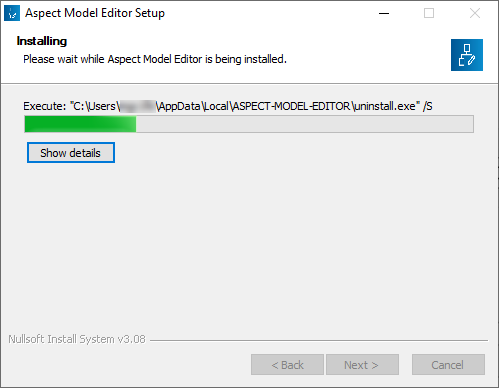Minimize the Aspect Model Editor Setup window
The image size is (499, 388).
(x=384, y=13)
